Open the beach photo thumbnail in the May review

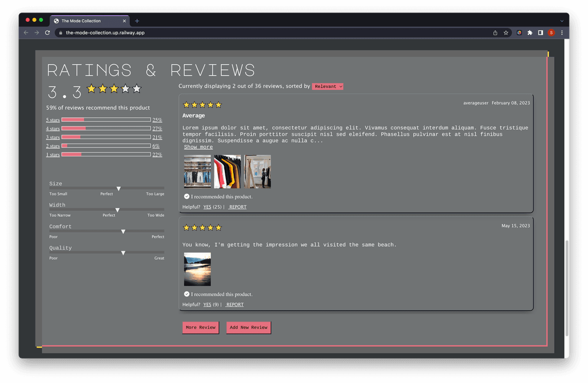[x=197, y=269]
